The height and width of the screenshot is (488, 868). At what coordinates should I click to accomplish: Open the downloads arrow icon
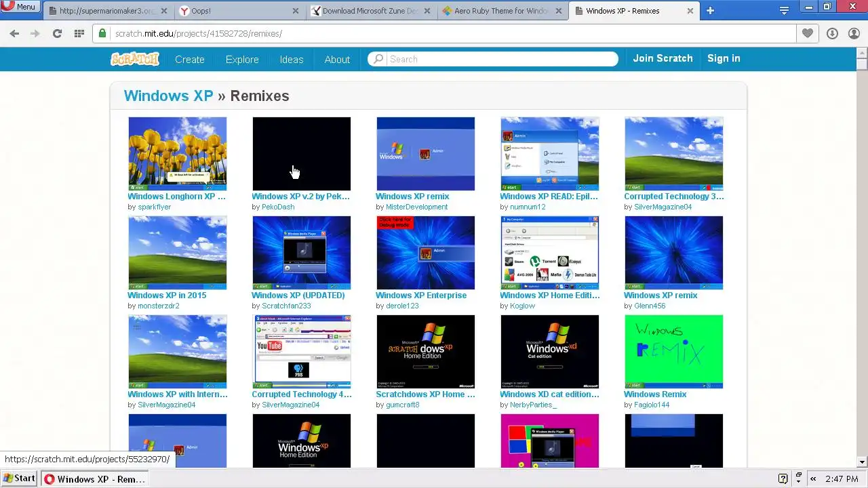pos(832,33)
